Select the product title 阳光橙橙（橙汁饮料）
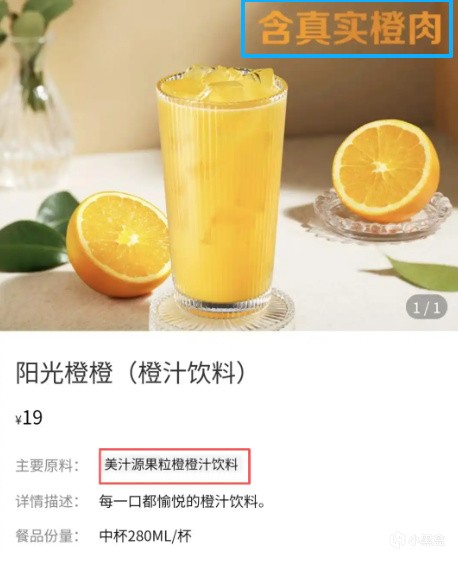The width and height of the screenshot is (458, 562). (131, 372)
